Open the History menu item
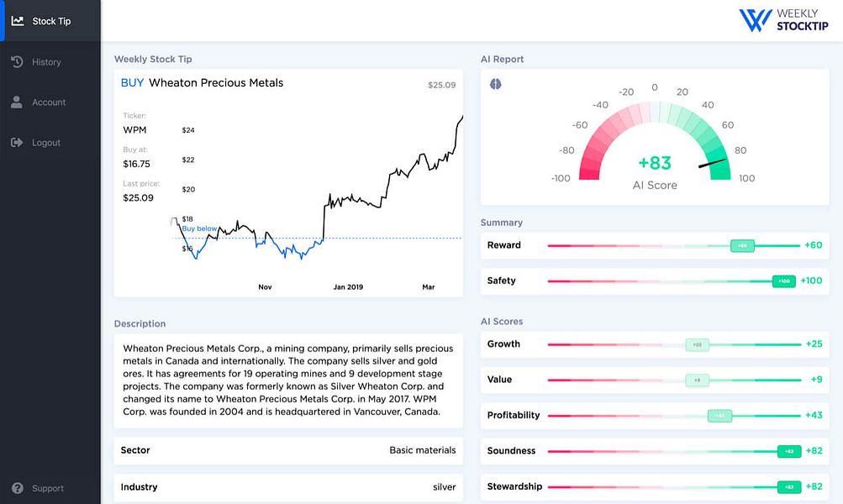The width and height of the screenshot is (843, 504). click(50, 62)
